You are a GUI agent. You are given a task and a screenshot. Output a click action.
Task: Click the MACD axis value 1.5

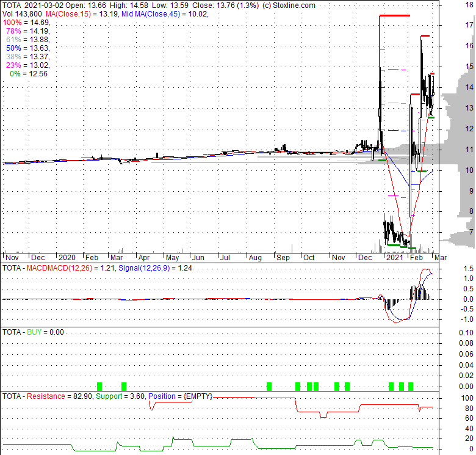coord(469,269)
